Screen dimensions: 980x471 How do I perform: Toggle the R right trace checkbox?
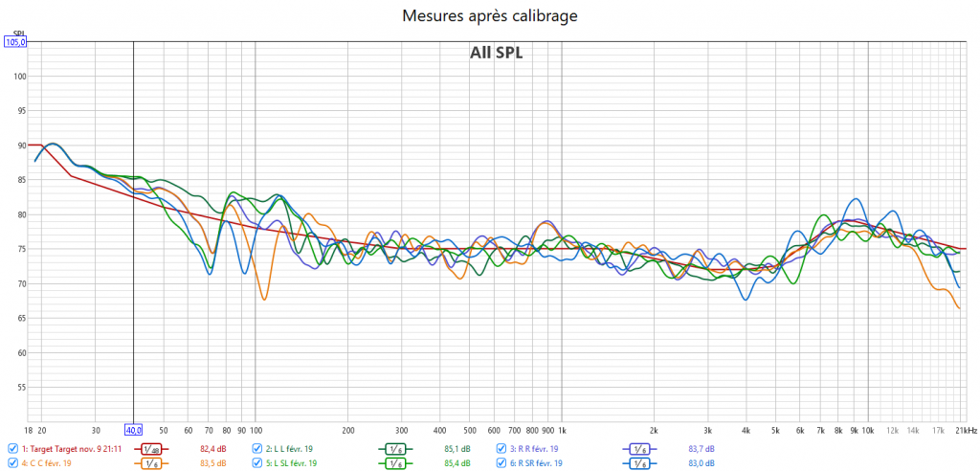[502, 448]
